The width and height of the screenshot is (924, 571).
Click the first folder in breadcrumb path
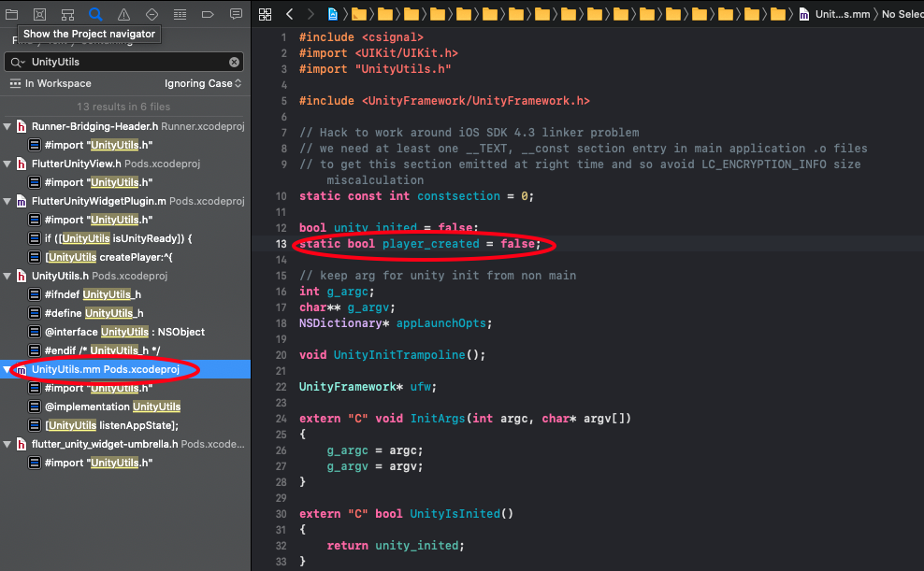click(359, 14)
